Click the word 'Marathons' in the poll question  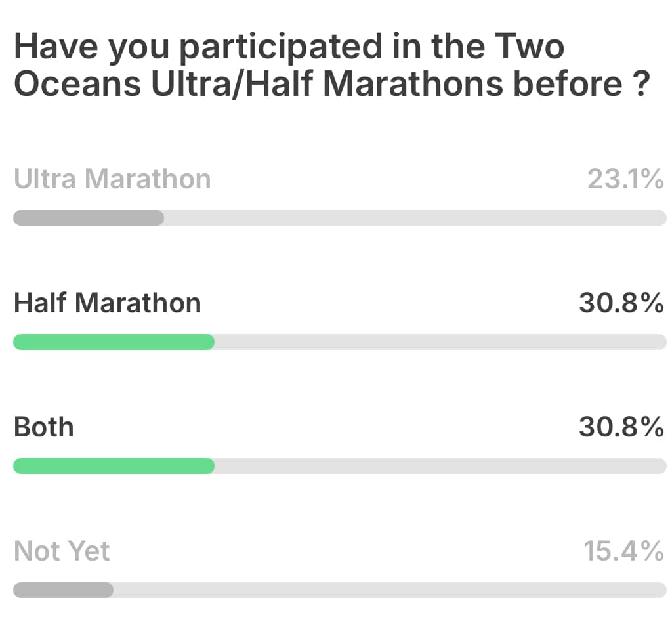(413, 83)
